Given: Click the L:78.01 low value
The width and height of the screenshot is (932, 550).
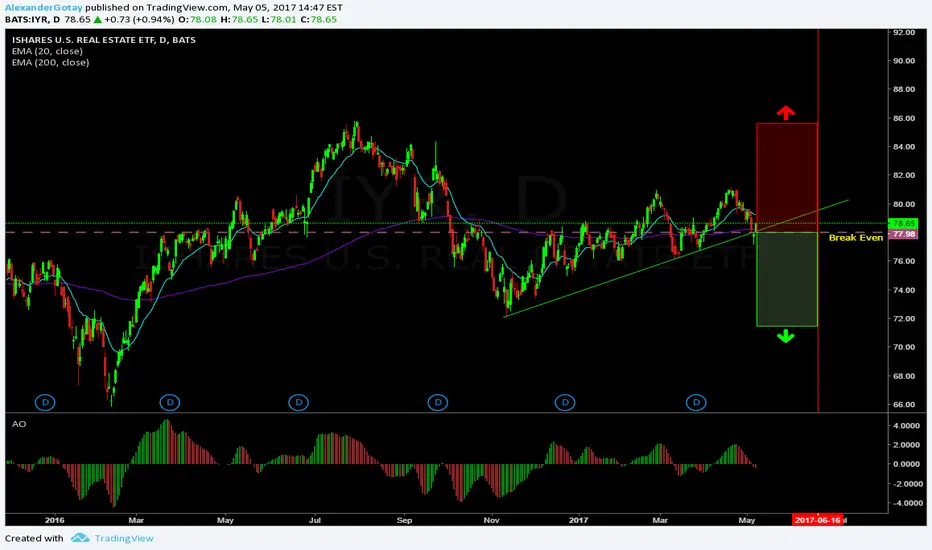Looking at the screenshot, I should pos(279,20).
